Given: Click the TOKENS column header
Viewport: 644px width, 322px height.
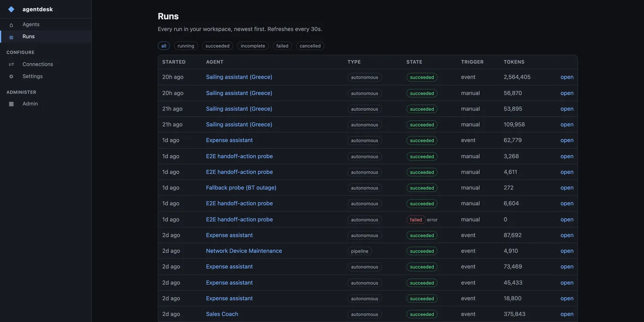Looking at the screenshot, I should (514, 62).
